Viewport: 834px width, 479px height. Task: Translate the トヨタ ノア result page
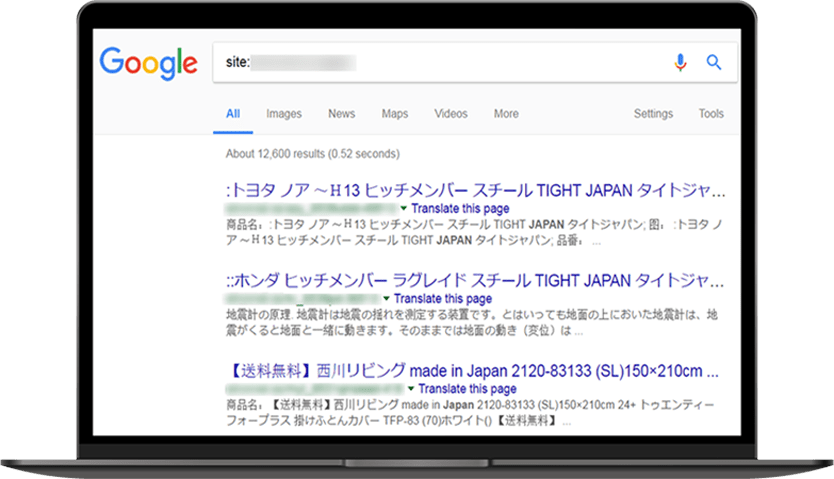tap(460, 208)
